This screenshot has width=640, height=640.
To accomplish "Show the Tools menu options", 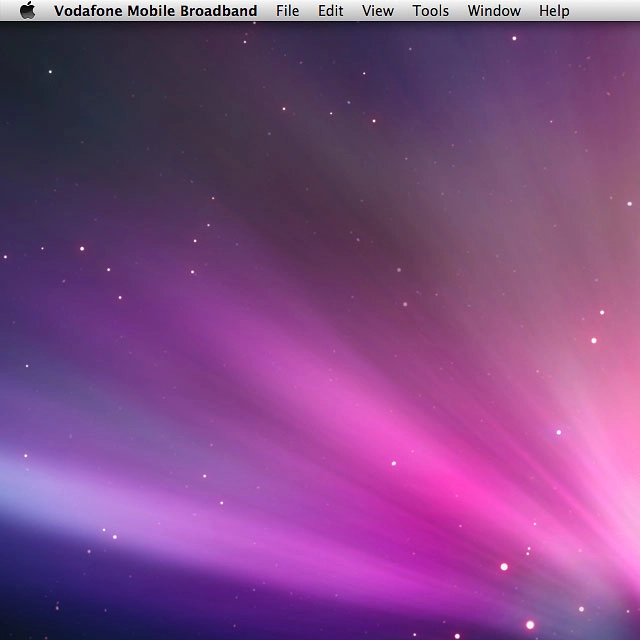I will click(x=430, y=11).
